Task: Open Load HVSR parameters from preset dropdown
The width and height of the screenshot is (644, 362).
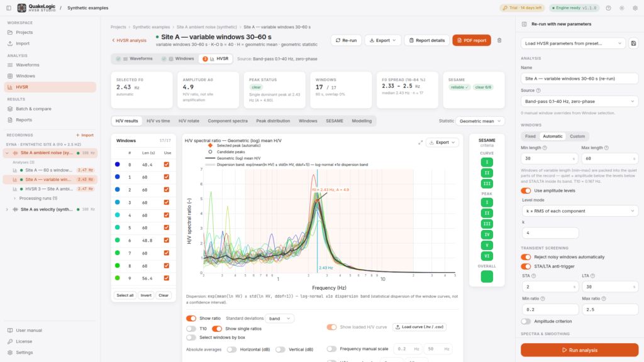Action: tap(573, 43)
